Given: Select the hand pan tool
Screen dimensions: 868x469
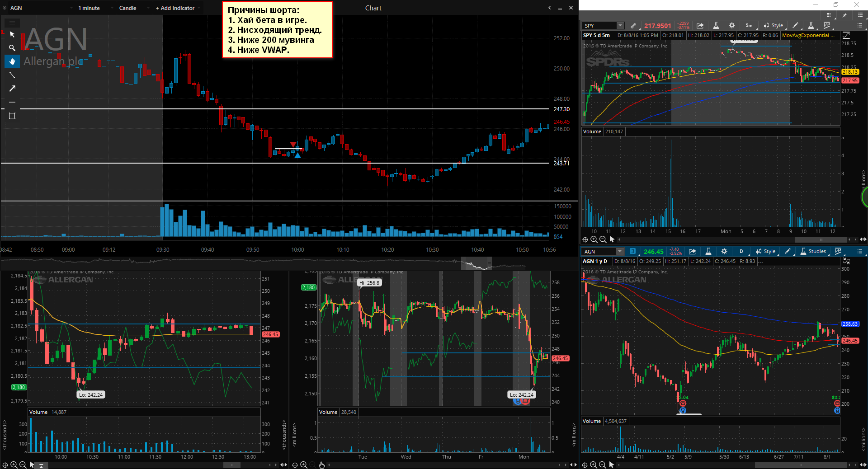Looking at the screenshot, I should pyautogui.click(x=12, y=61).
